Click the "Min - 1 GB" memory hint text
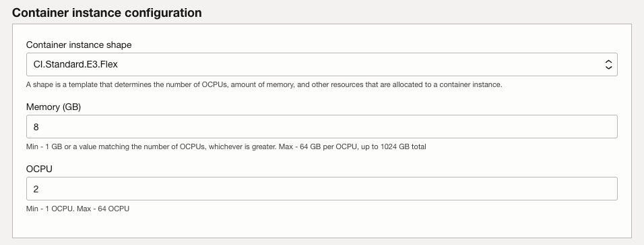 (44, 146)
